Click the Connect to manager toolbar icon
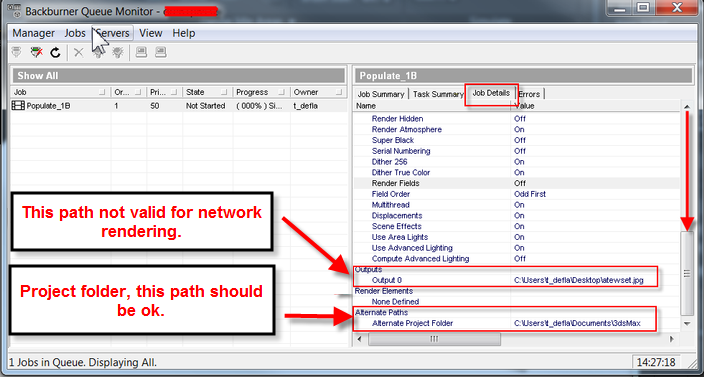The width and height of the screenshot is (704, 377). (17, 52)
